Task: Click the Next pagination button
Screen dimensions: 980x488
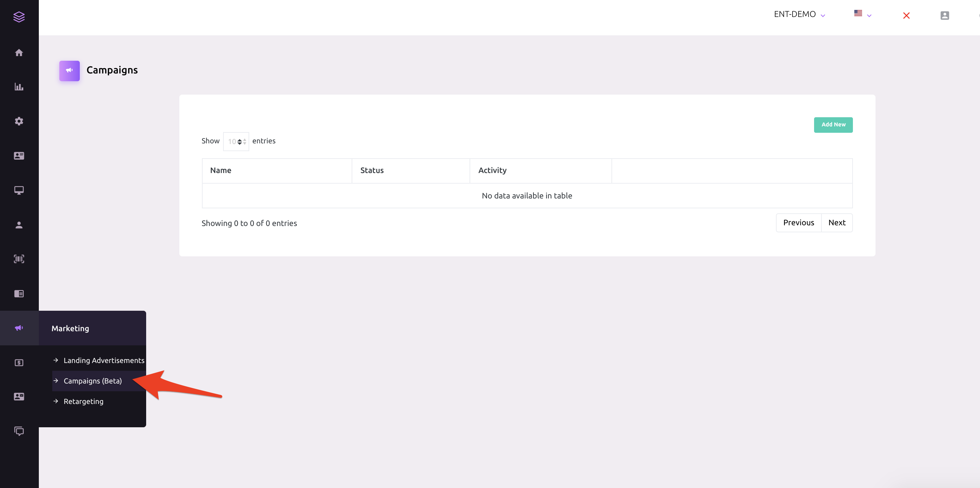Action: click(x=837, y=223)
